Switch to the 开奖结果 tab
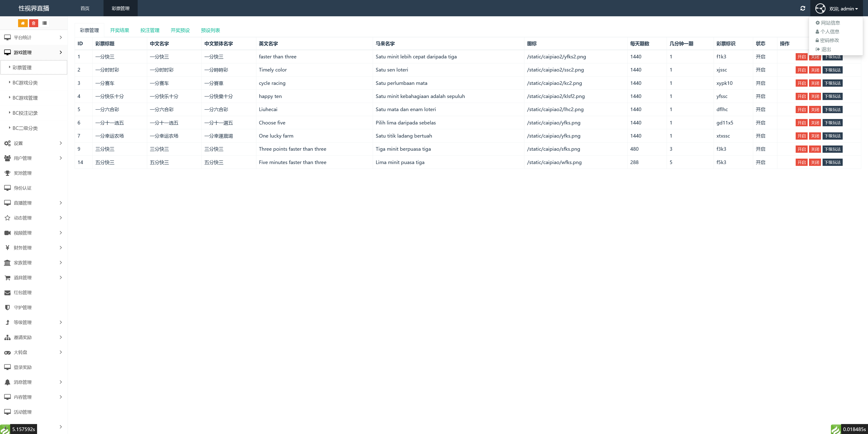Screen dimensions: 868x434 (119, 30)
